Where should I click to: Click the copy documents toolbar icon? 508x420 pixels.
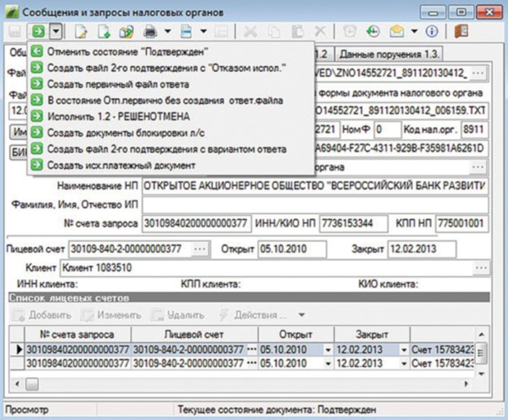[x=127, y=32]
